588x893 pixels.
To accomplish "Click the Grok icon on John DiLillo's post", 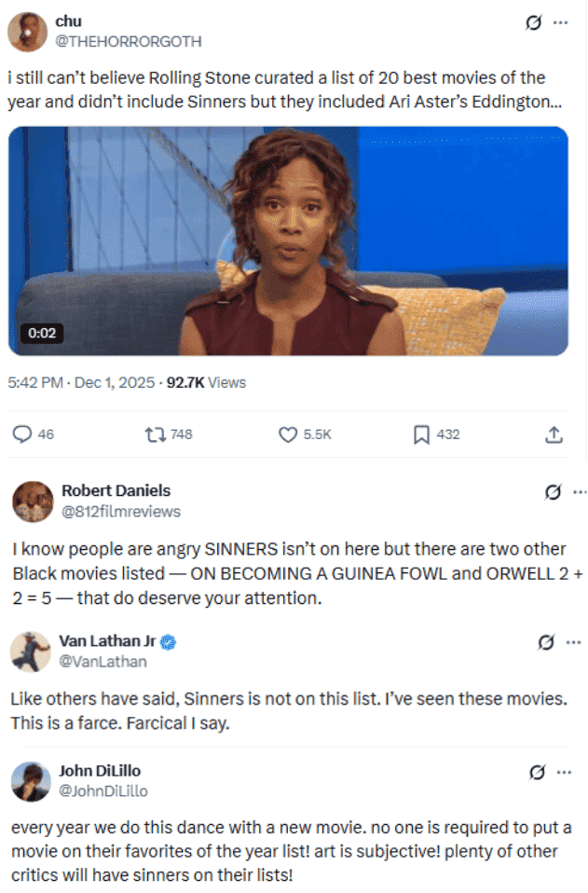I will (537, 772).
